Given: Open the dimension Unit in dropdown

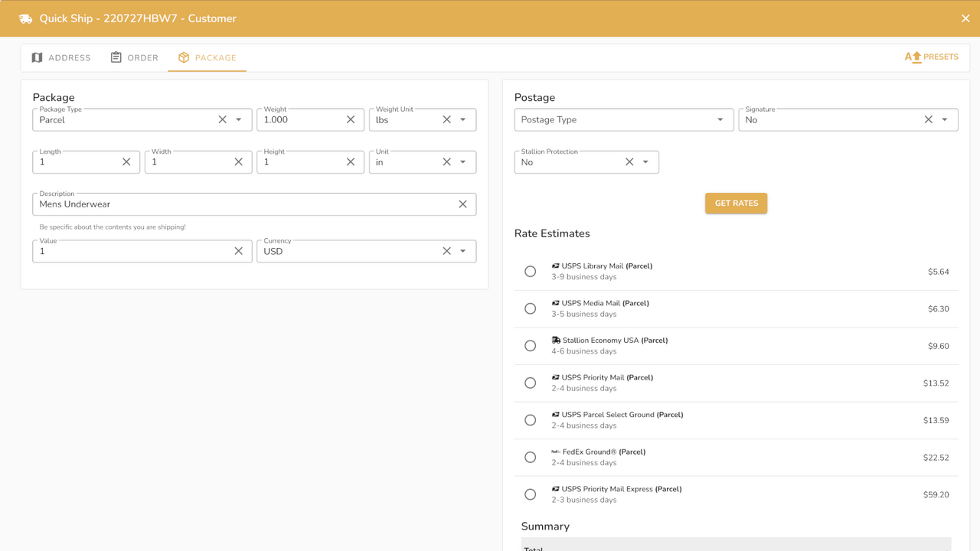Looking at the screenshot, I should 463,162.
